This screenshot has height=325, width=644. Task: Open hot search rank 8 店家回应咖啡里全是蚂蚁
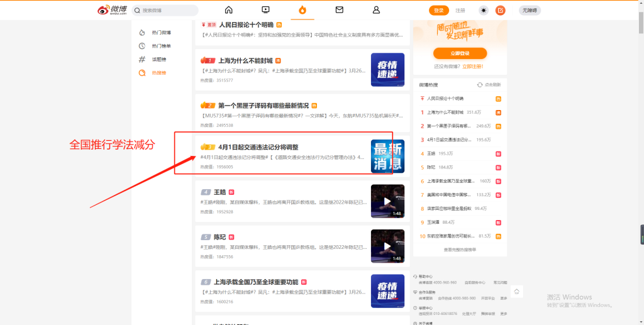coord(449,209)
